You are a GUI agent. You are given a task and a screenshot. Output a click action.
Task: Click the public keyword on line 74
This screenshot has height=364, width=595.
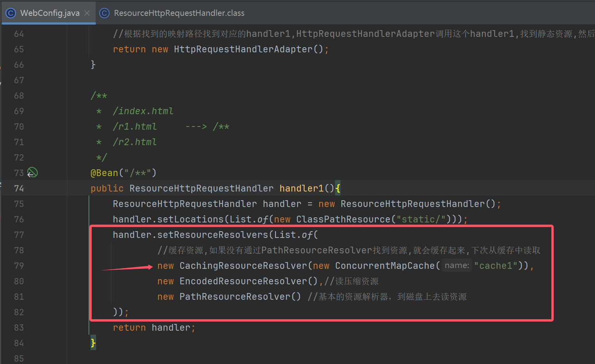tap(107, 188)
